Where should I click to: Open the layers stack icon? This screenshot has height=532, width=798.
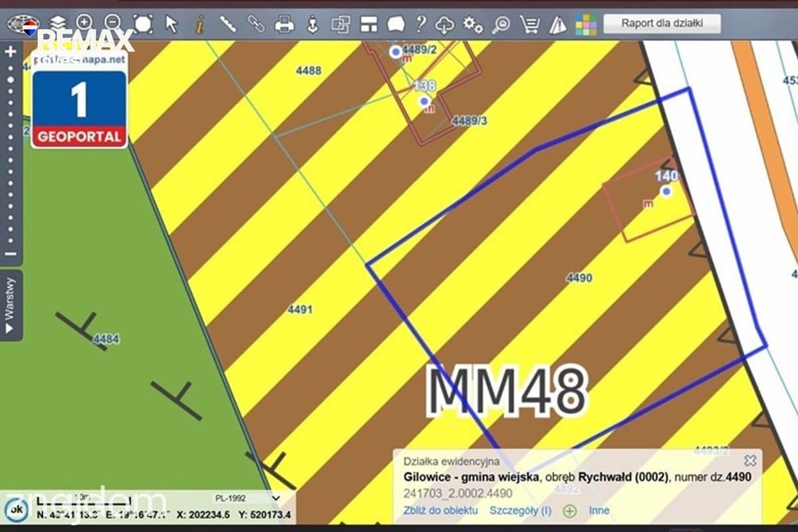point(59,24)
